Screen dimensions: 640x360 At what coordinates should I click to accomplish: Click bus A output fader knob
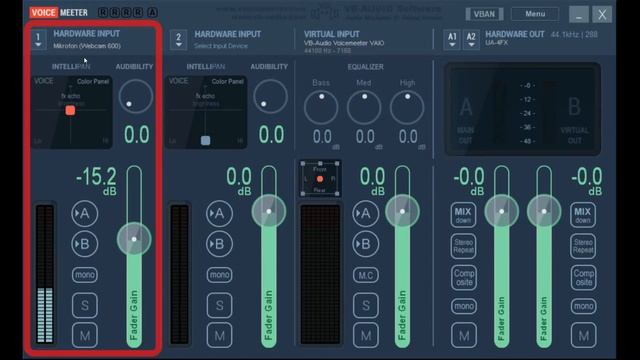point(502,211)
